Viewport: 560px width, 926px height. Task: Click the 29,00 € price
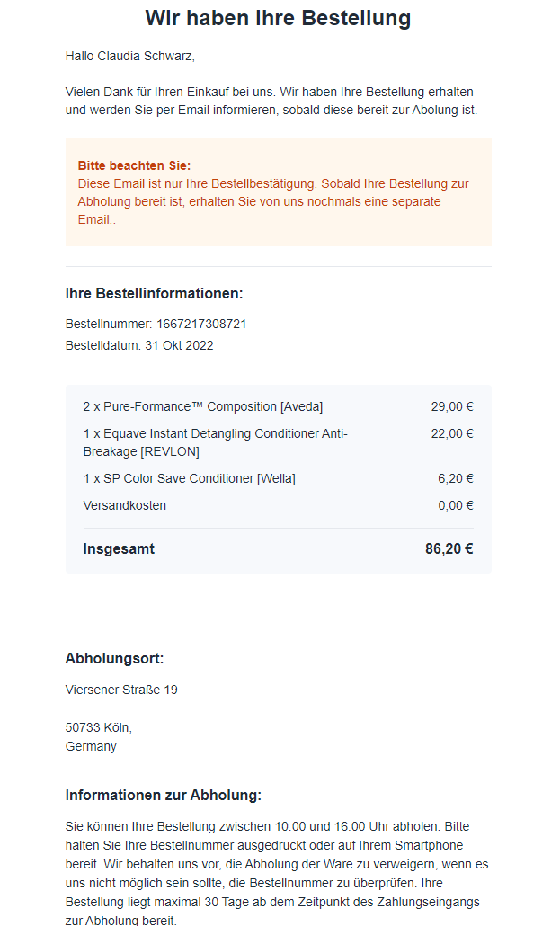click(452, 407)
